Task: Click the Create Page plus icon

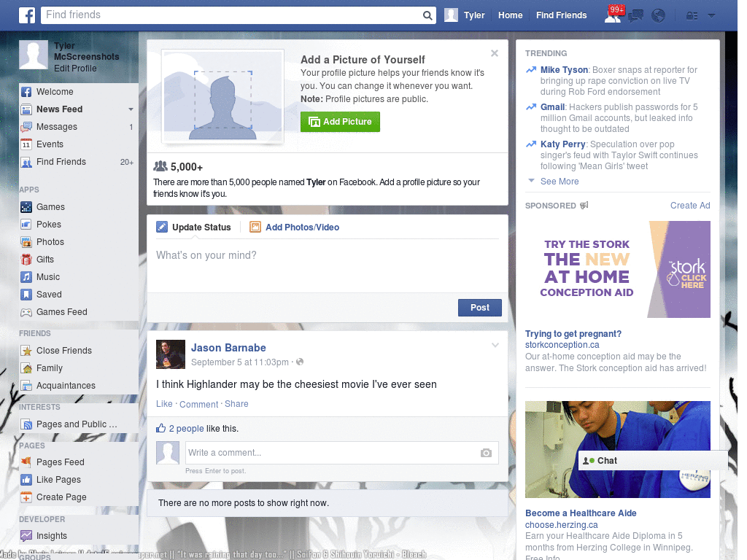Action: (x=26, y=497)
